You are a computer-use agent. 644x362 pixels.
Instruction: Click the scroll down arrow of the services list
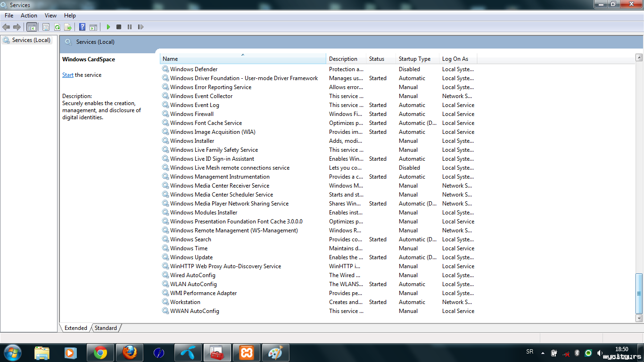pyautogui.click(x=639, y=318)
